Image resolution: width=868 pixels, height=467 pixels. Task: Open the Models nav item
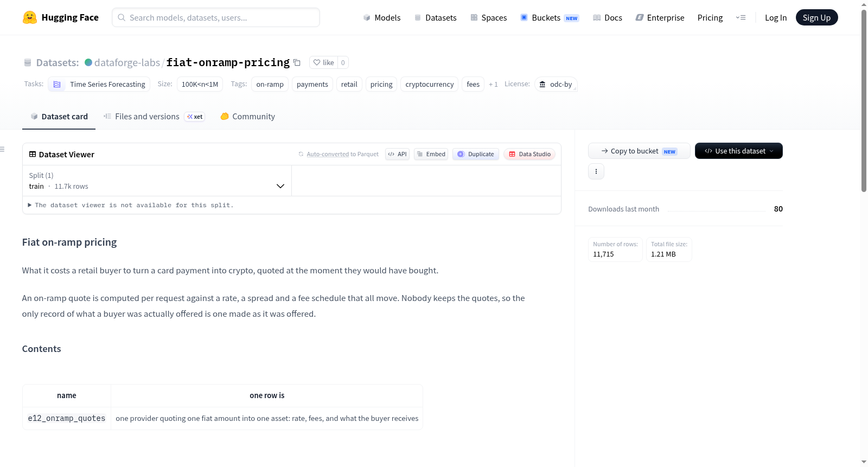[x=382, y=17]
